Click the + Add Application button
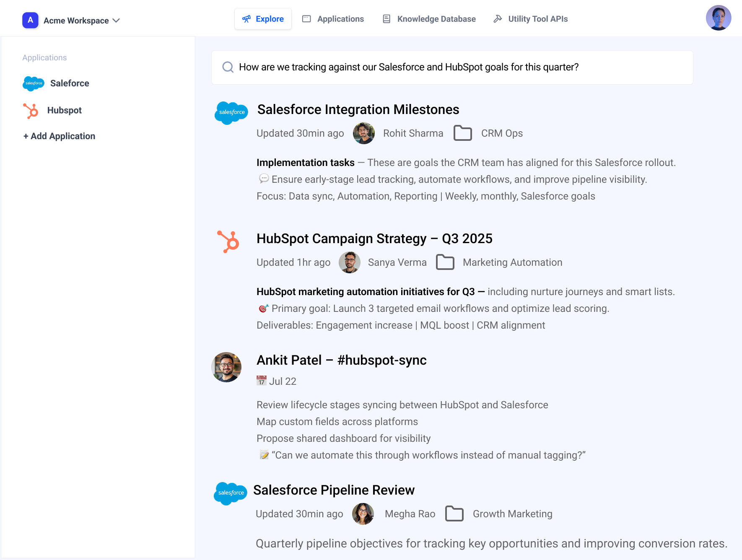The image size is (742, 560). (59, 136)
